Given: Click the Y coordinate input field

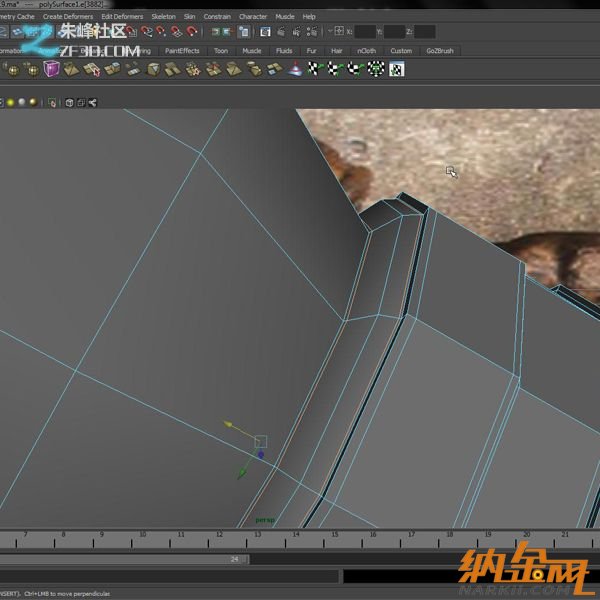Looking at the screenshot, I should pyautogui.click(x=394, y=32).
